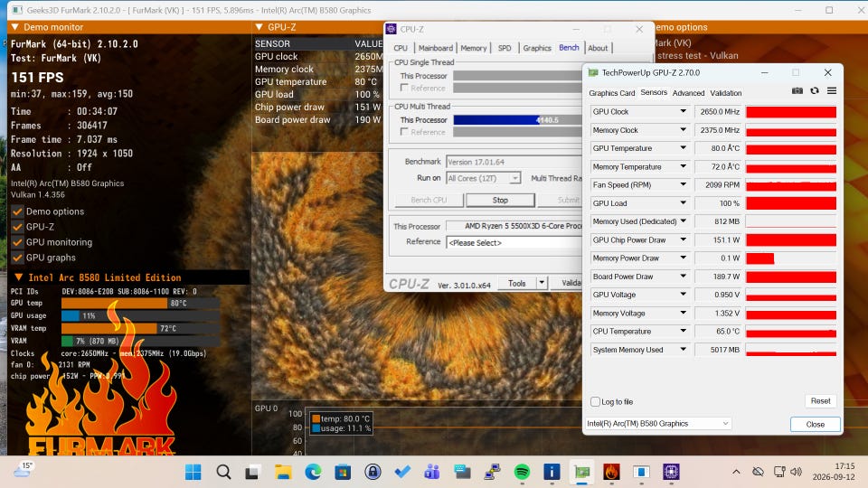Open the volume speaker tray icon
This screenshot has height=488, width=868.
click(x=796, y=472)
